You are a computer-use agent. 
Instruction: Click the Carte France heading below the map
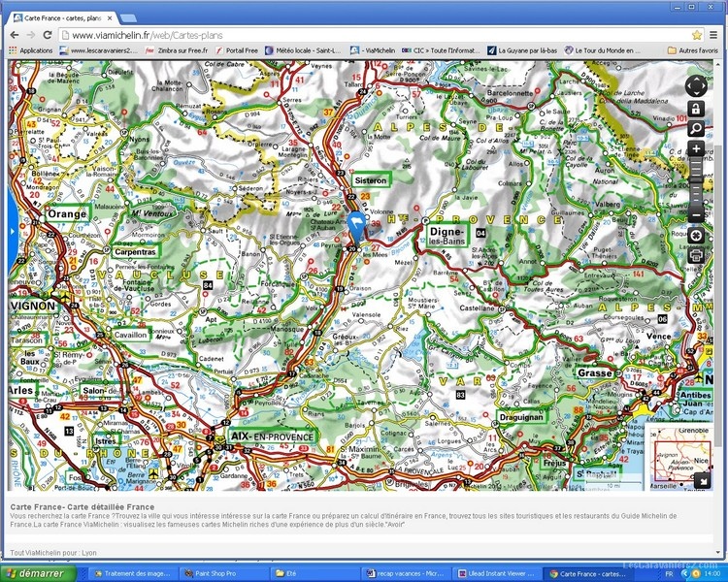83,506
